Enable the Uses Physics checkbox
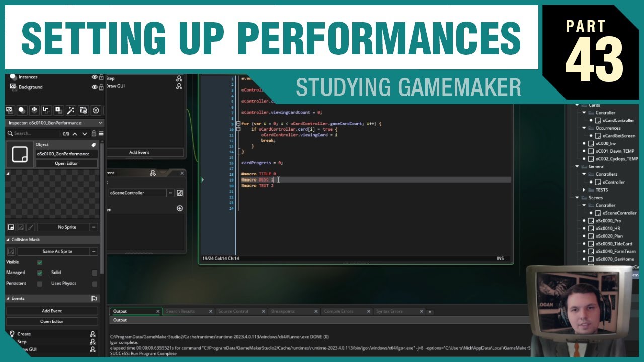 [94, 284]
